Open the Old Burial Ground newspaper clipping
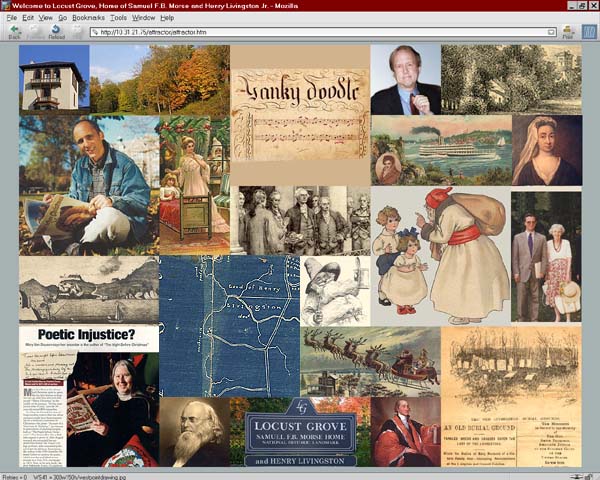600x480 pixels. click(x=511, y=397)
